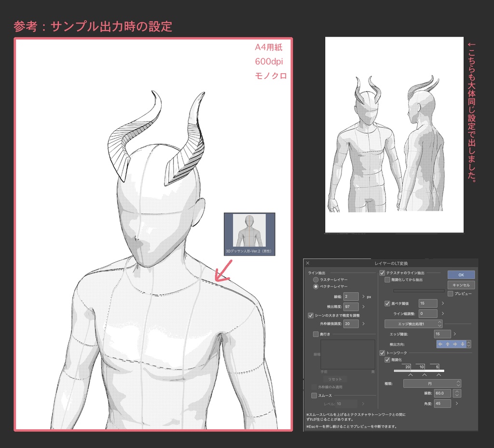Click the 検出精度 field showing 97
Viewport: 494px width, 448px height.
351,307
